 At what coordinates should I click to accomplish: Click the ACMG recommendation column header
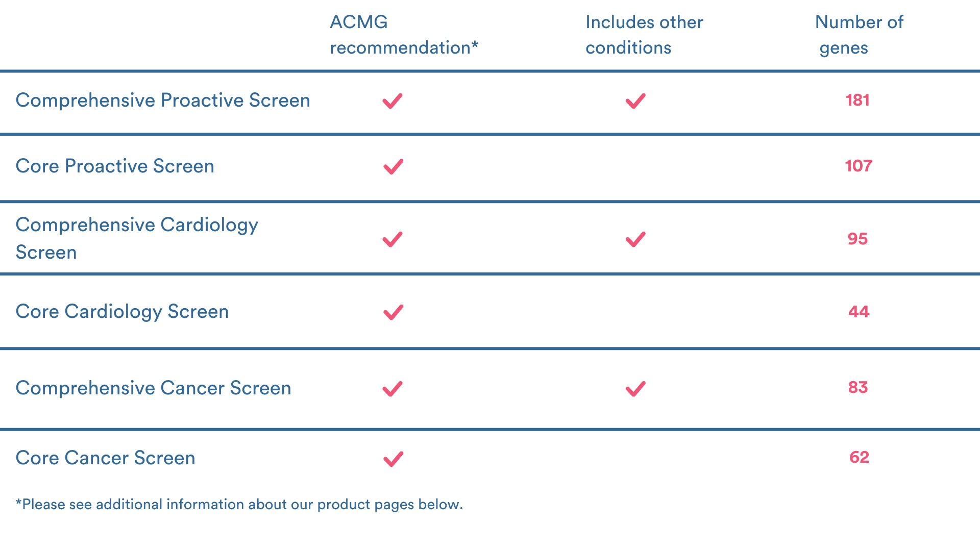pos(404,35)
